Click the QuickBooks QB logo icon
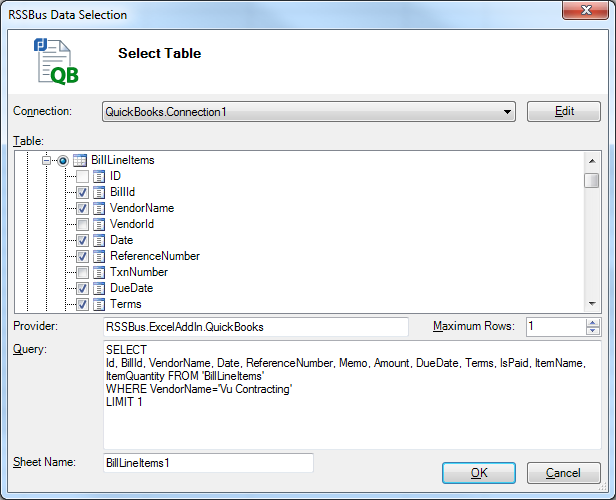Image resolution: width=616 pixels, height=500 pixels. point(56,61)
